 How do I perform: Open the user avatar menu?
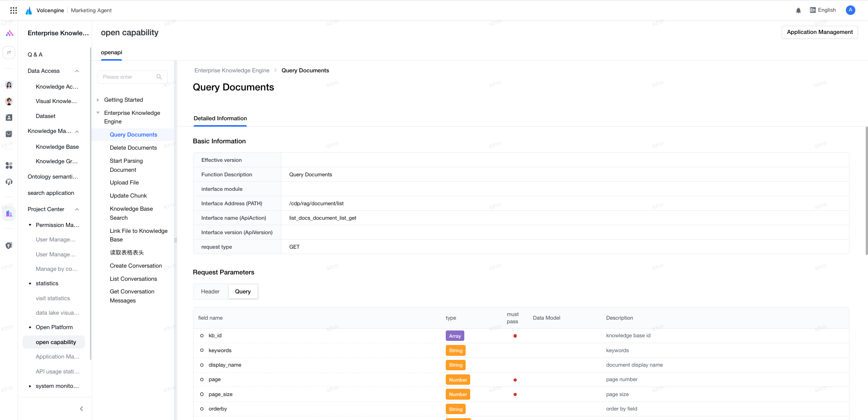[850, 10]
